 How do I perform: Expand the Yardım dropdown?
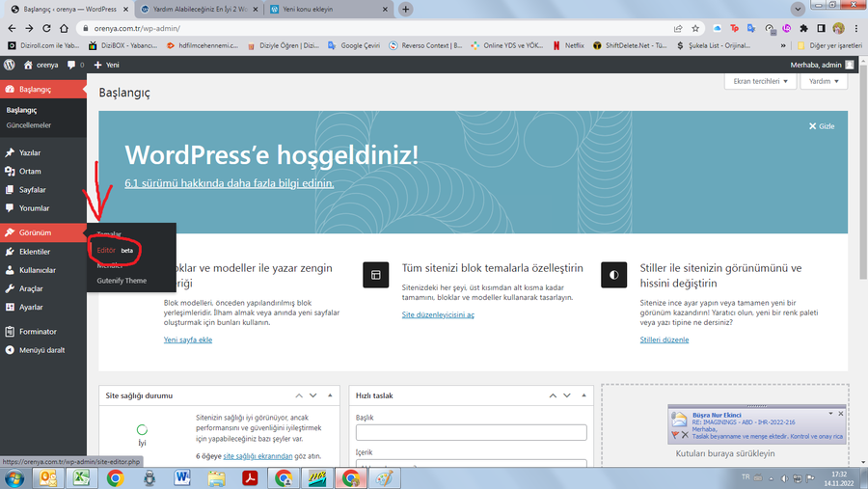[x=824, y=81]
